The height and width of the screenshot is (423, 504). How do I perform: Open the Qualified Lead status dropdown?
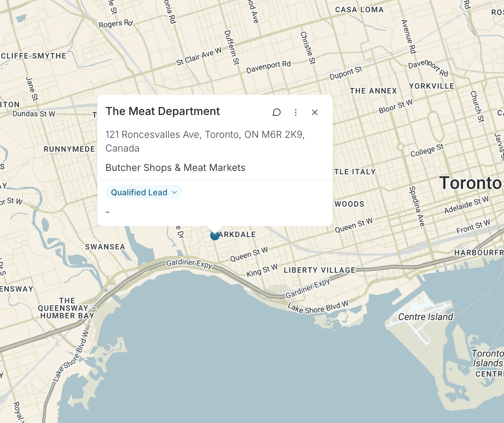tap(144, 192)
